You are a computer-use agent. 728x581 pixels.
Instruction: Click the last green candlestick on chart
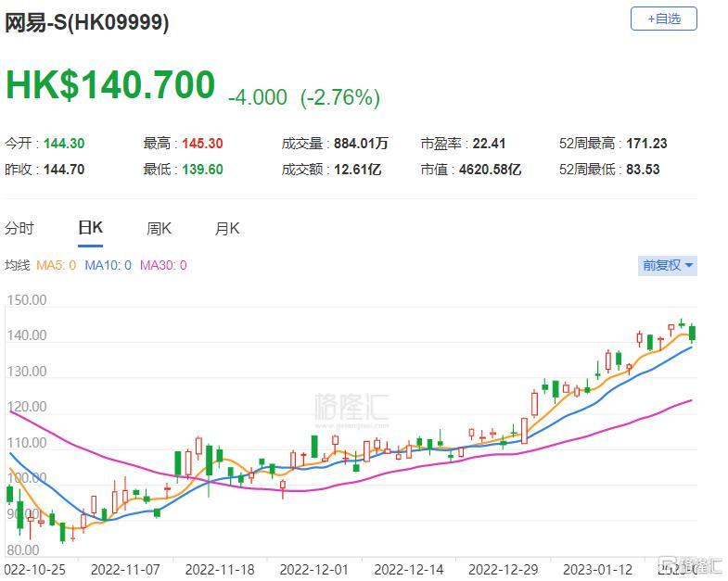click(692, 334)
